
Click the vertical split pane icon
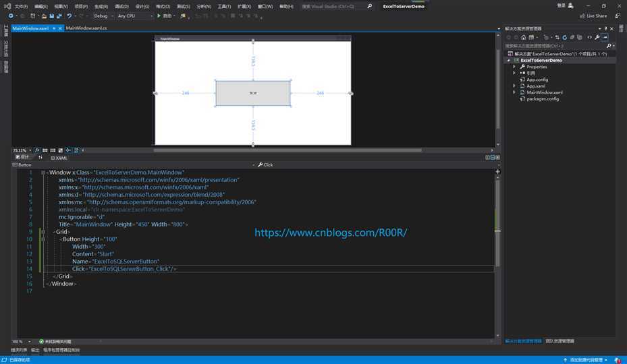tap(487, 158)
